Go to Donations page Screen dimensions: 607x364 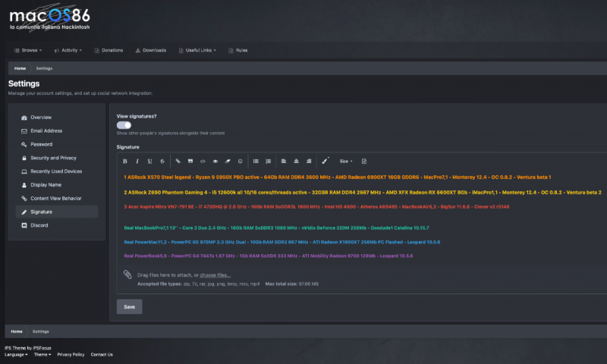tap(109, 50)
